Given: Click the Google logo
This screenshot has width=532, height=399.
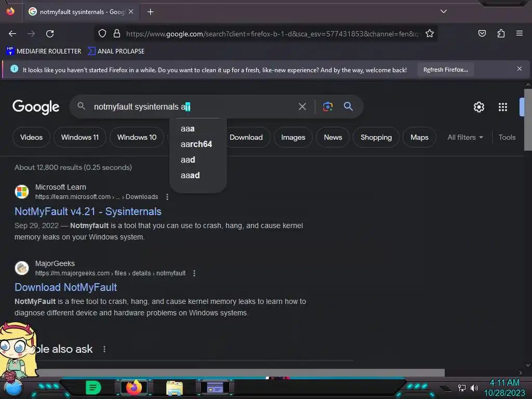Looking at the screenshot, I should click(x=36, y=107).
